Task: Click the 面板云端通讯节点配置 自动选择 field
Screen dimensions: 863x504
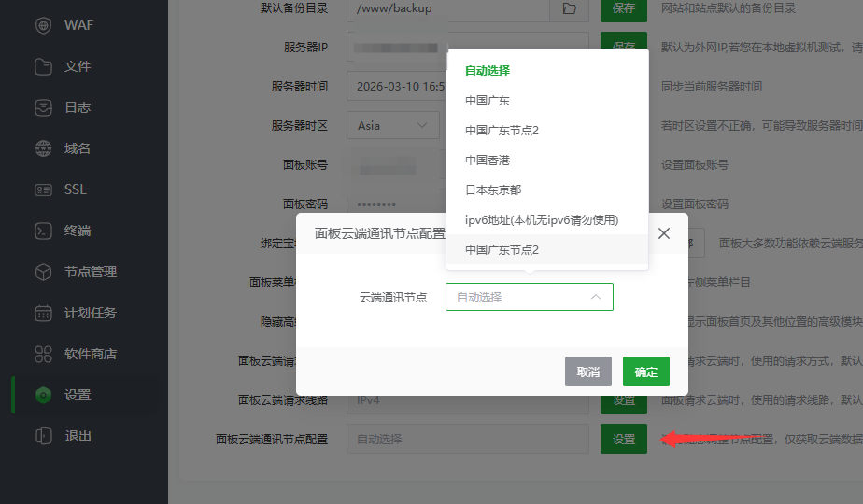Action: (468, 439)
